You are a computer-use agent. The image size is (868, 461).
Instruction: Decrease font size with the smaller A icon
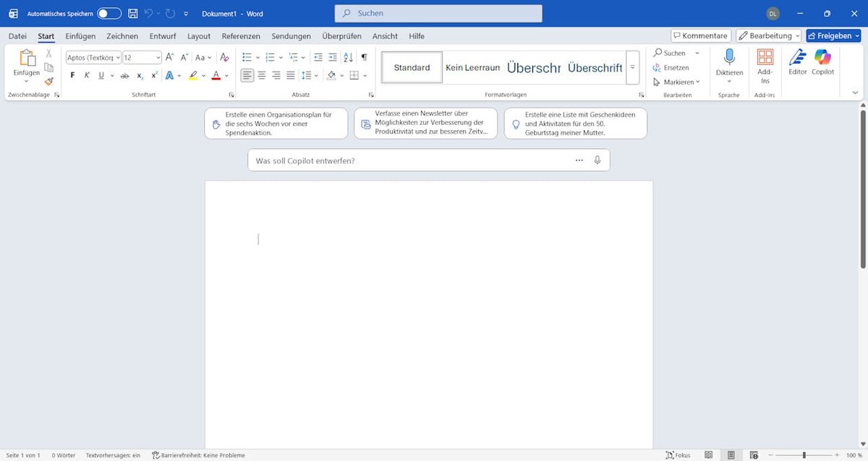click(184, 57)
